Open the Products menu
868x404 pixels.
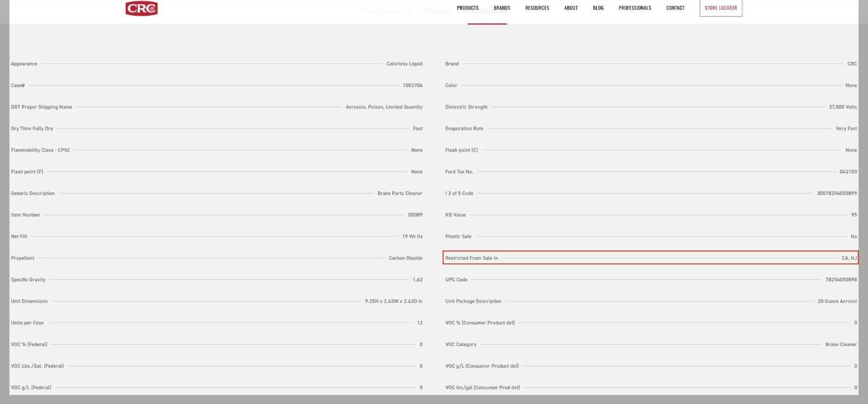(468, 8)
